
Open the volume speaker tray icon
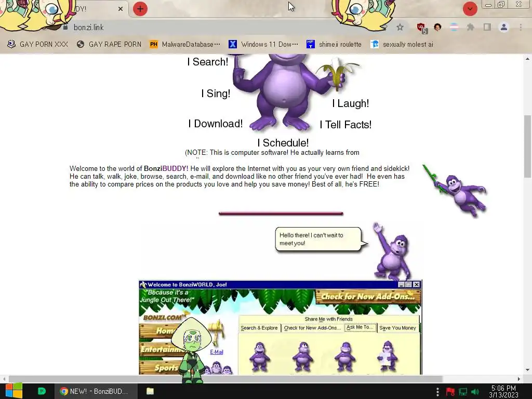(x=475, y=392)
